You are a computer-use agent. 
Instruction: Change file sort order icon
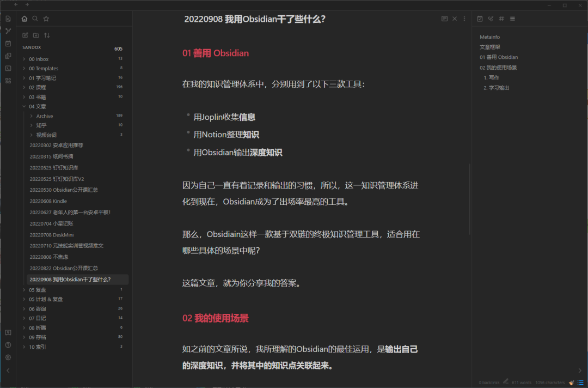tap(47, 35)
